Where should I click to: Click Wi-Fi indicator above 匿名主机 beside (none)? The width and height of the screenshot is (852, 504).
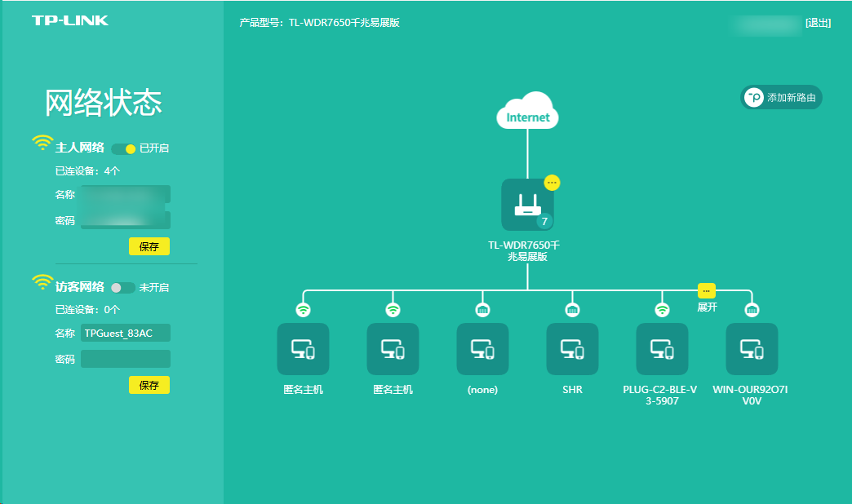[x=393, y=310]
